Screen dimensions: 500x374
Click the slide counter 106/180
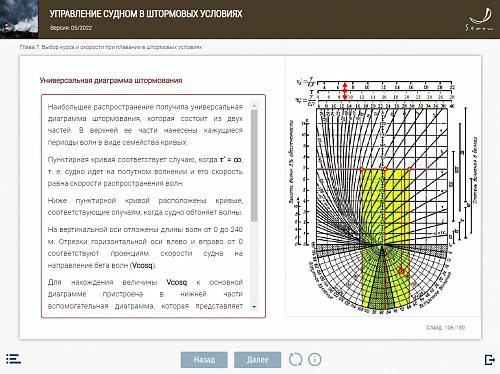(446, 328)
